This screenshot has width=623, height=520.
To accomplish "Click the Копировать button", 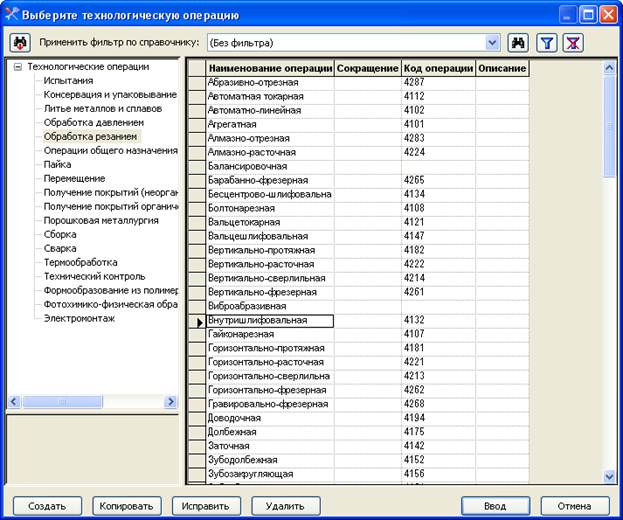I will click(127, 506).
